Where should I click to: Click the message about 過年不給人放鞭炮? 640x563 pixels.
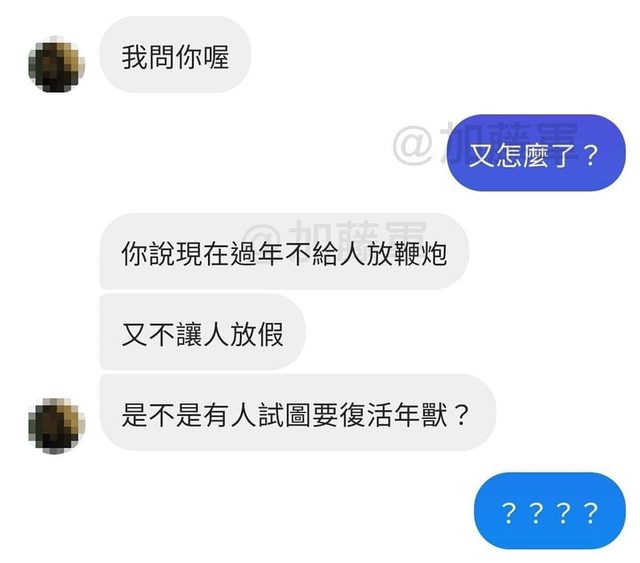(x=284, y=251)
